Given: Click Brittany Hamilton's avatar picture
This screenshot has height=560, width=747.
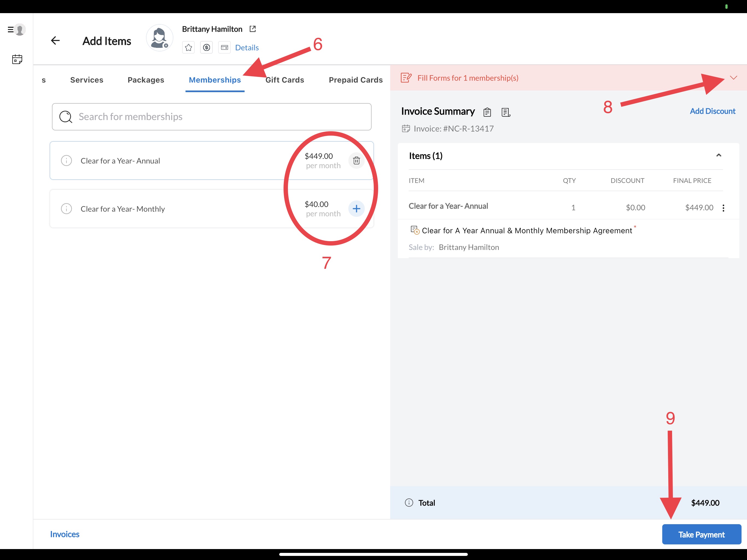Looking at the screenshot, I should click(159, 38).
